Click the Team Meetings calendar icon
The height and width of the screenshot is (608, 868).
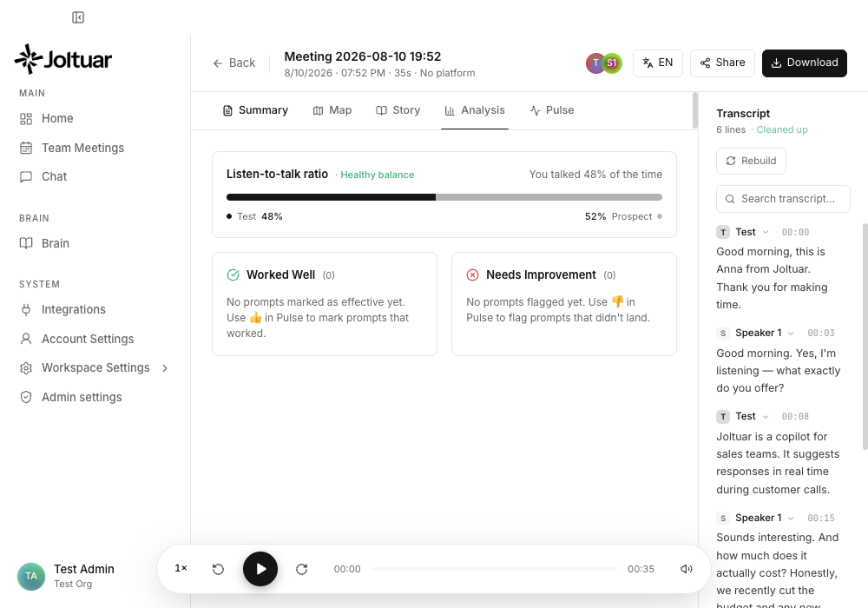[x=26, y=148]
